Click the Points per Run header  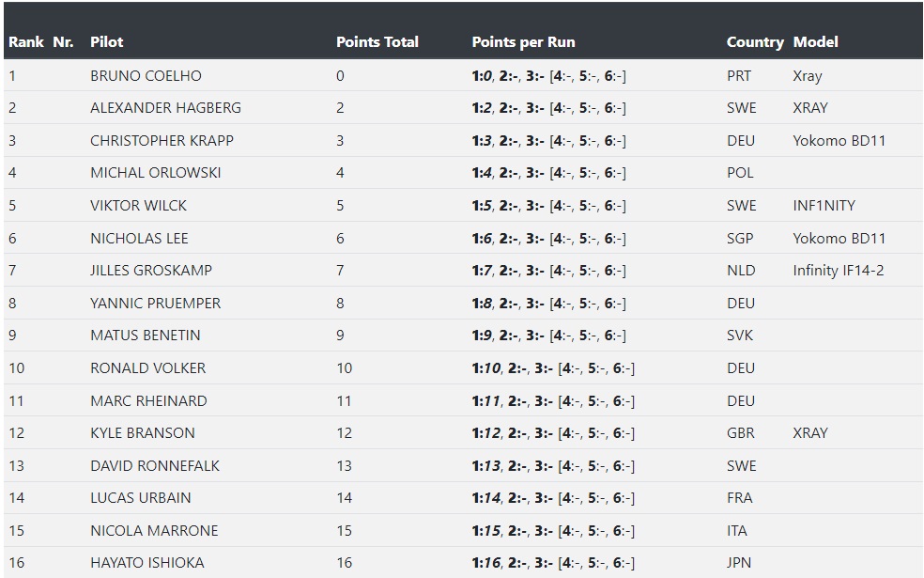523,42
